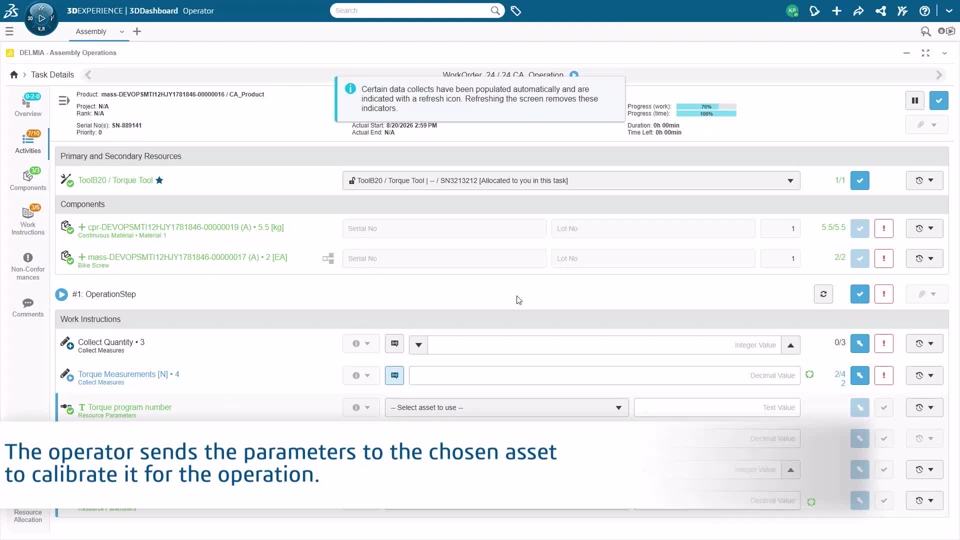Submit Collect Quantity value button

[860, 343]
